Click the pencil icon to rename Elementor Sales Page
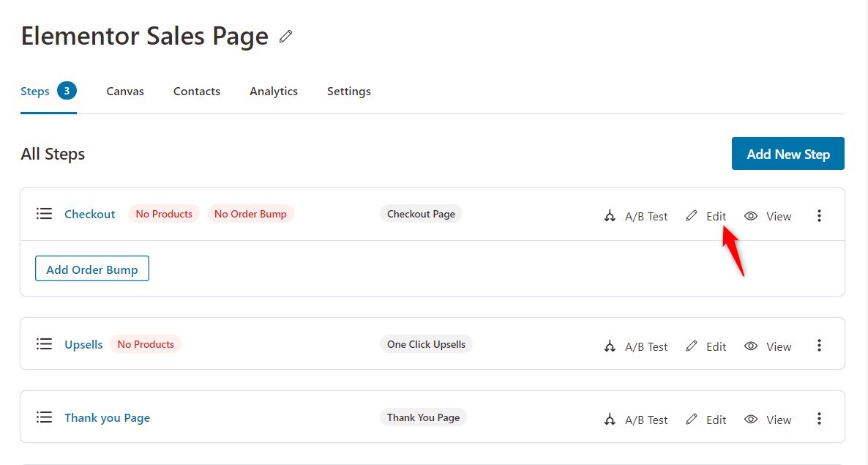Screen dimensions: 868x465 [x=285, y=35]
